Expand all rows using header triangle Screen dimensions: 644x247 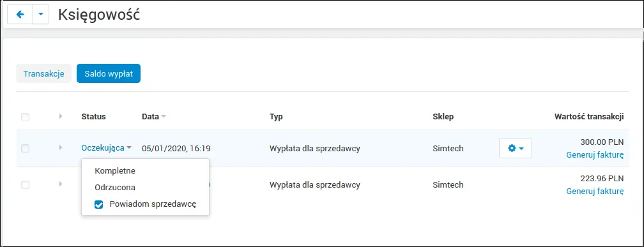point(60,117)
